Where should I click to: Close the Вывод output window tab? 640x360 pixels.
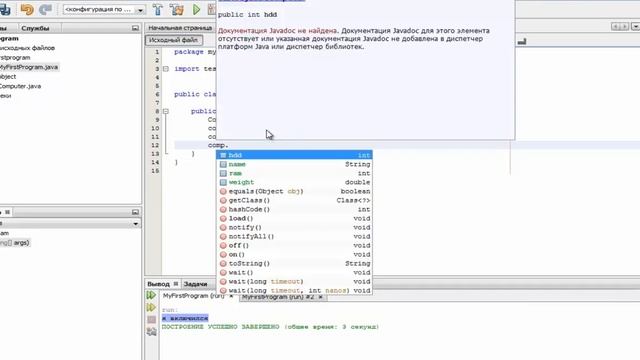point(176,284)
